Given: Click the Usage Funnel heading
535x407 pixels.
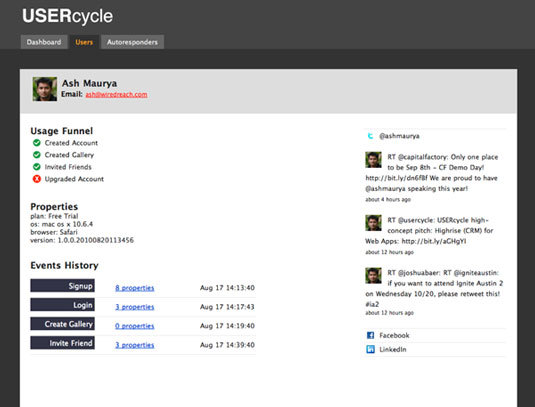Looking at the screenshot, I should coord(61,131).
